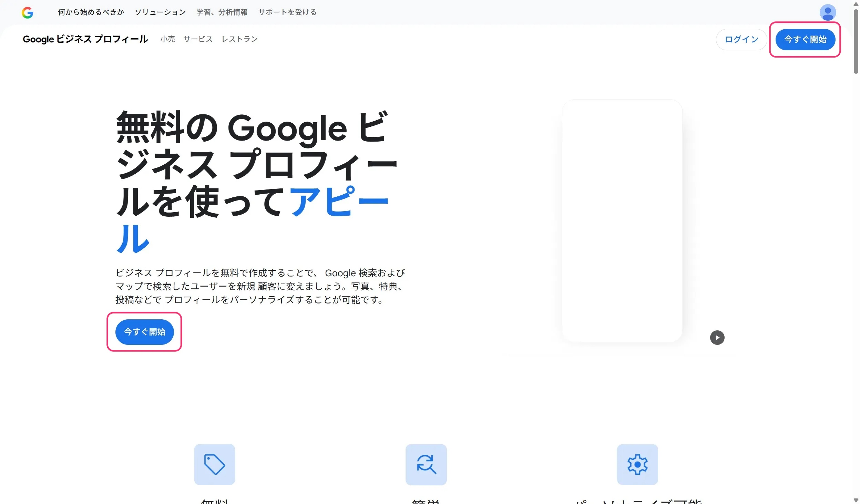Image resolution: width=860 pixels, height=504 pixels.
Task: Play the hero phone video
Action: click(717, 337)
